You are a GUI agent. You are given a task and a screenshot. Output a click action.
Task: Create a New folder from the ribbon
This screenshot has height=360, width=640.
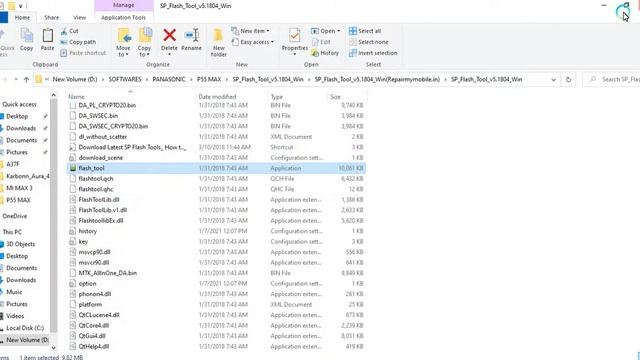[218, 42]
